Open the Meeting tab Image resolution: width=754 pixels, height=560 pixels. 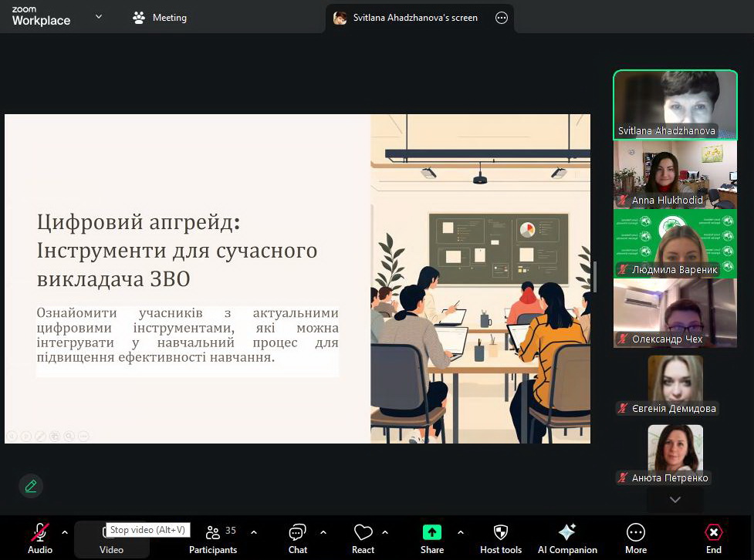coord(160,18)
